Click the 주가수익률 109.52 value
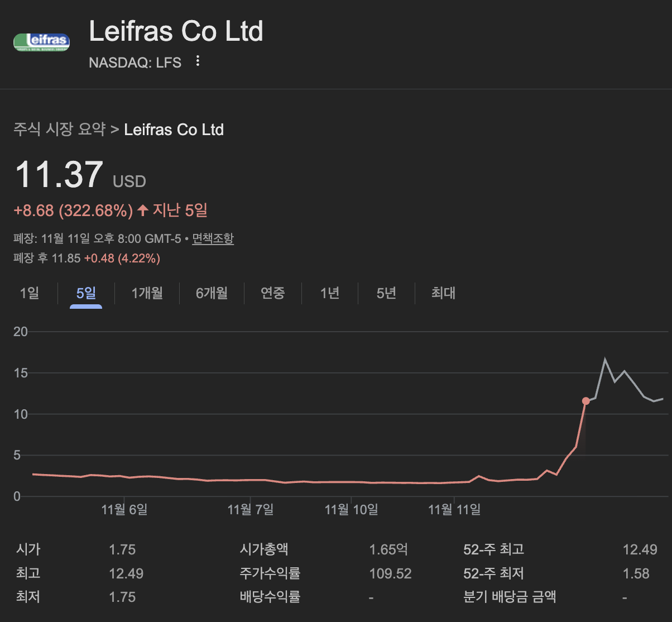 (x=390, y=573)
